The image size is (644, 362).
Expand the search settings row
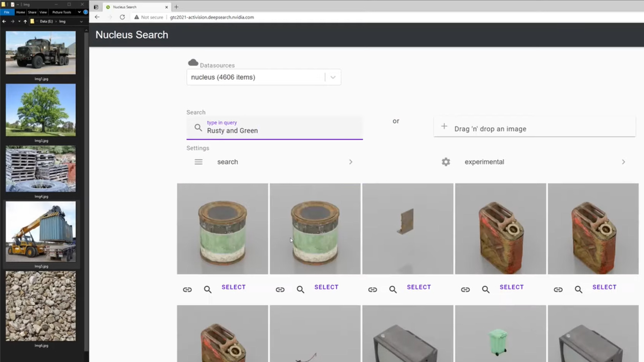[x=275, y=162]
